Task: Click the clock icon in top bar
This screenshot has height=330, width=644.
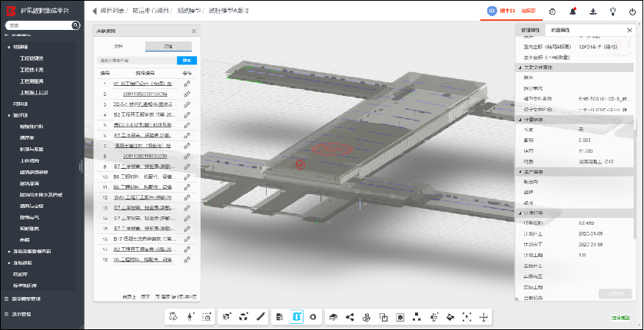Action: tap(553, 12)
